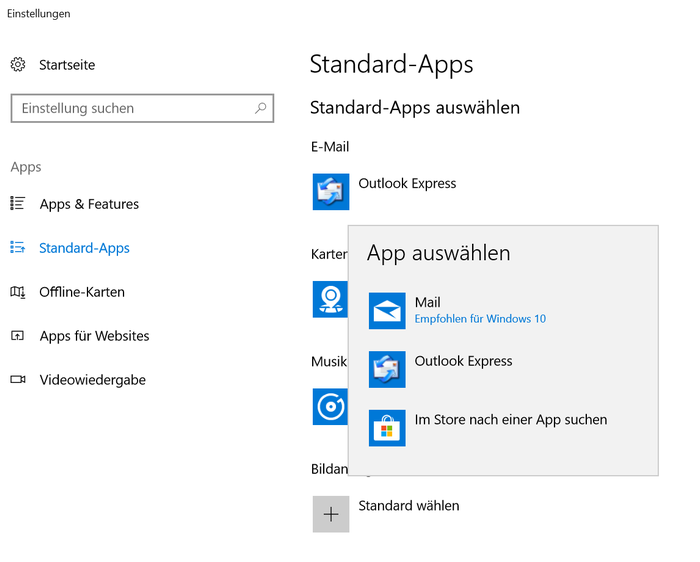Click Standard wählen label
This screenshot has height=562, width=700.
click(x=408, y=506)
